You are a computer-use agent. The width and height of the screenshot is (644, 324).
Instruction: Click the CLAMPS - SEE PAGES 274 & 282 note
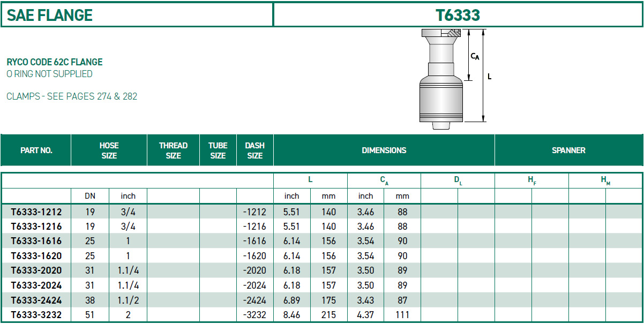[72, 97]
